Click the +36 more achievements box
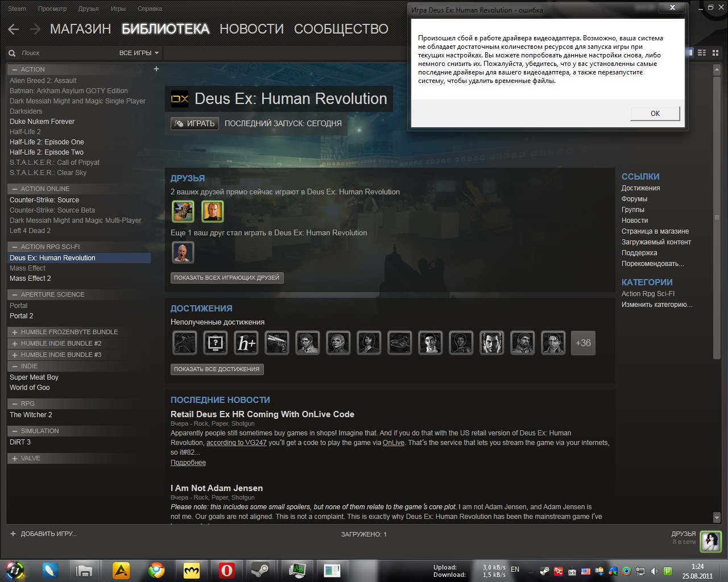This screenshot has height=582, width=728. [583, 343]
